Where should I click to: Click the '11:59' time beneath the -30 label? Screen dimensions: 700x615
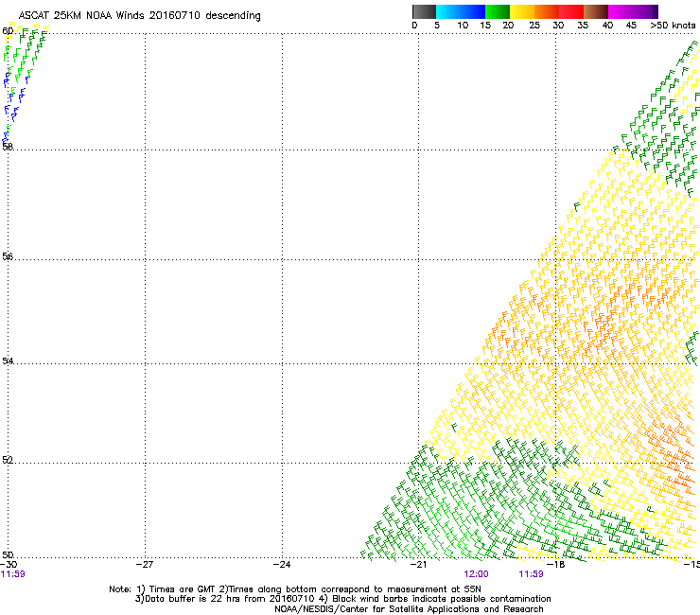pos(13,574)
